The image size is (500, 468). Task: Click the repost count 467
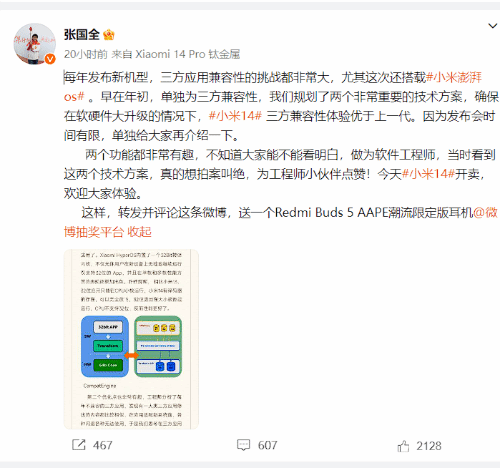pyautogui.click(x=102, y=445)
